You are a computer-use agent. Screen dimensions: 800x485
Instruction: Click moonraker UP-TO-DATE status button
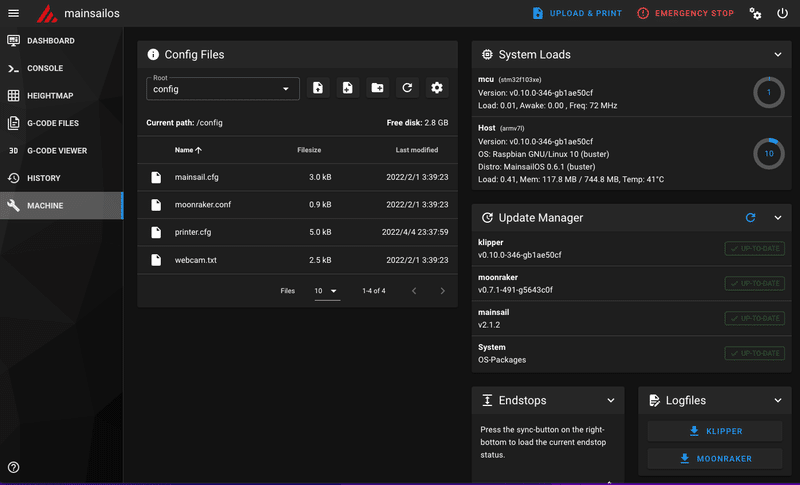pyautogui.click(x=755, y=283)
